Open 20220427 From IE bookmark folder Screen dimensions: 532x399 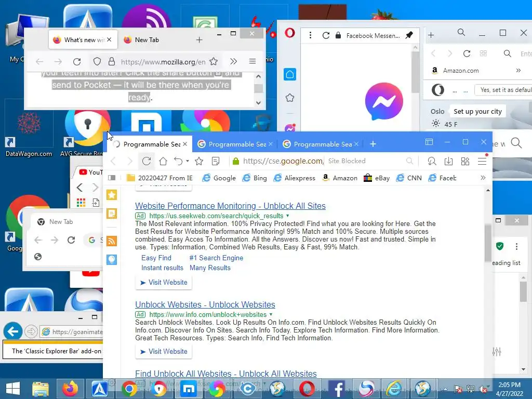(x=159, y=178)
